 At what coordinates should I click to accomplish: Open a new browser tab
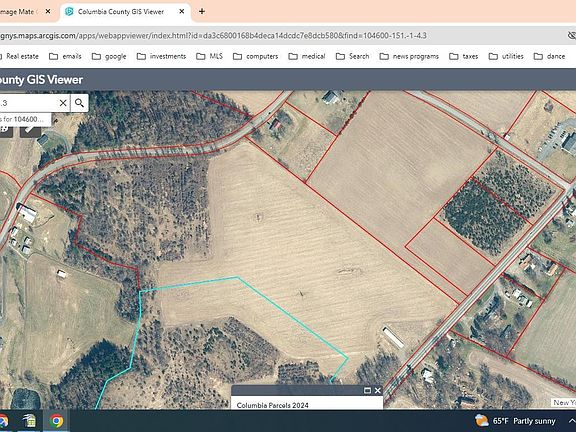[x=202, y=11]
